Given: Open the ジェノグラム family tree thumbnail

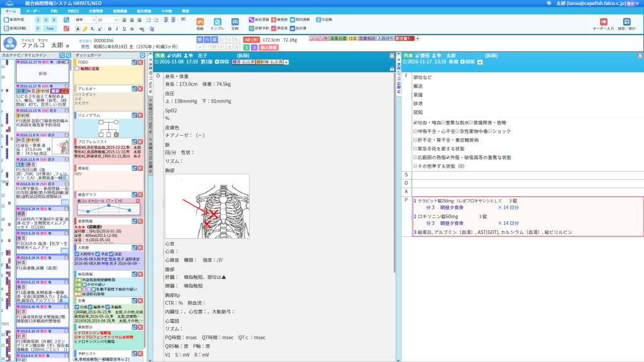Looking at the screenshot, I should click(108, 128).
